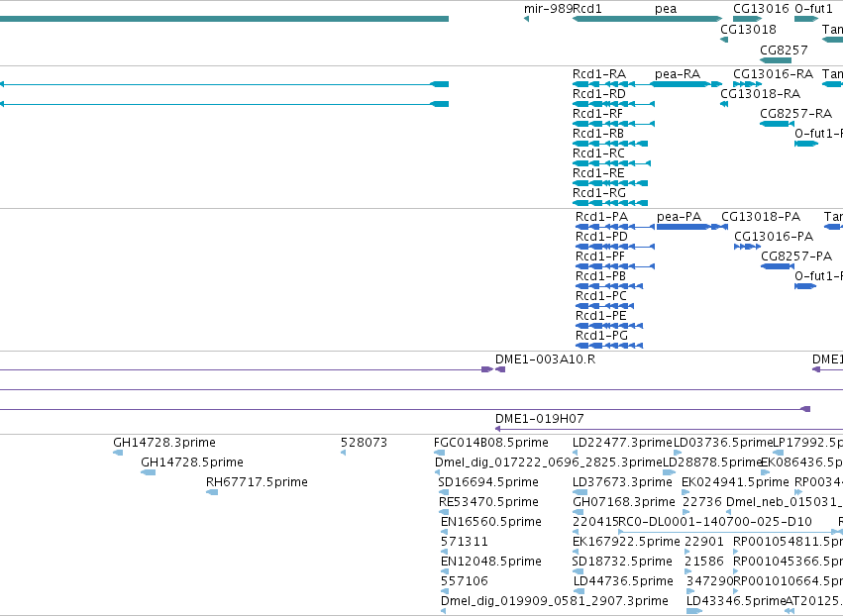Click the 557106 EST label
This screenshot has height=616, width=843.
465,581
